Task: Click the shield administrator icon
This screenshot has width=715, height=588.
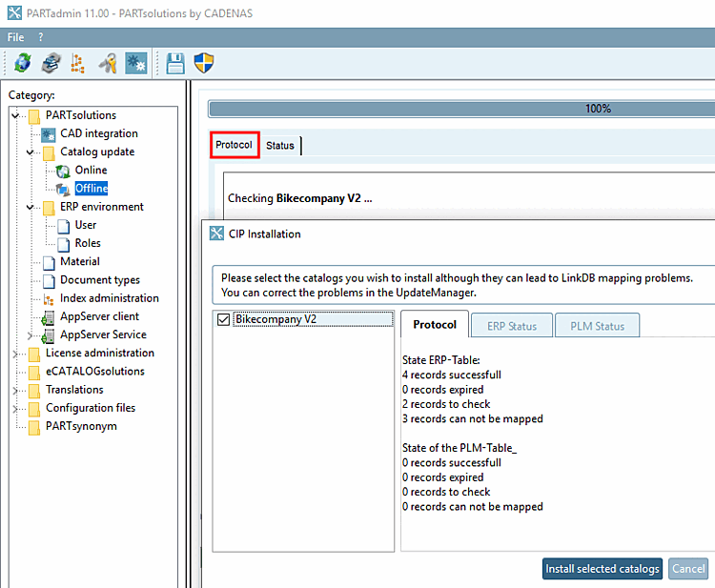Action: click(x=203, y=63)
